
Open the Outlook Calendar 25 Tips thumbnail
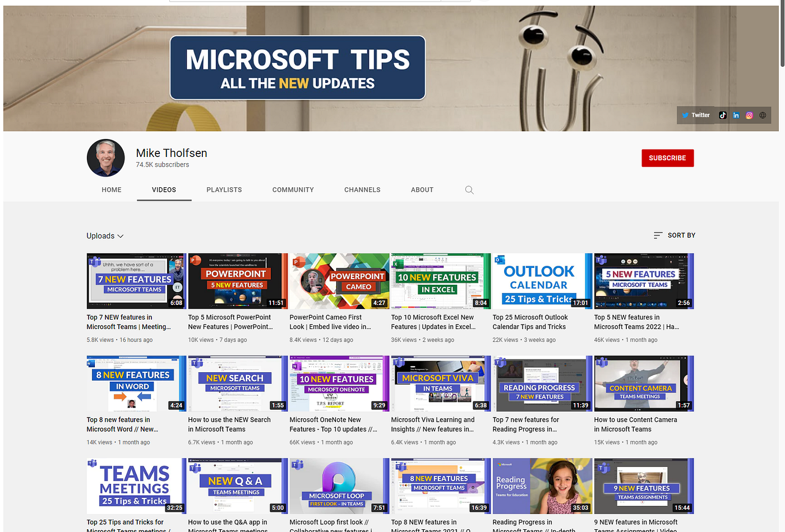click(x=542, y=281)
